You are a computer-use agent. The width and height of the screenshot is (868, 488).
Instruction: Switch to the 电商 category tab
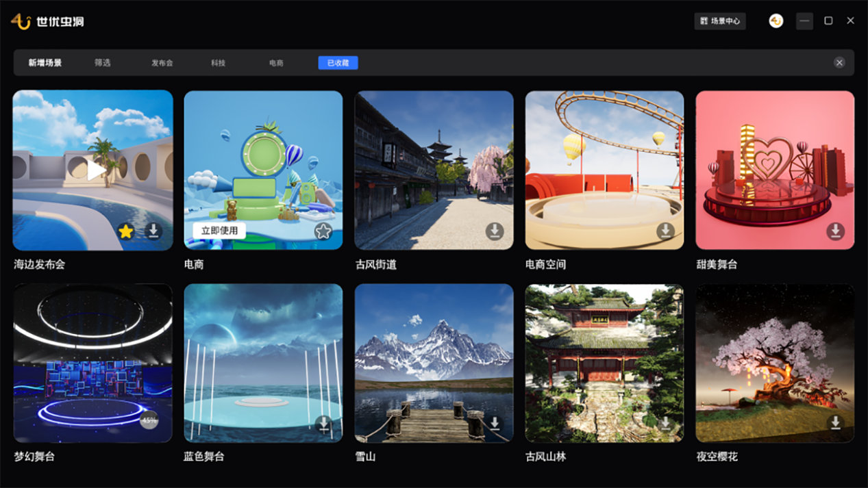point(277,63)
